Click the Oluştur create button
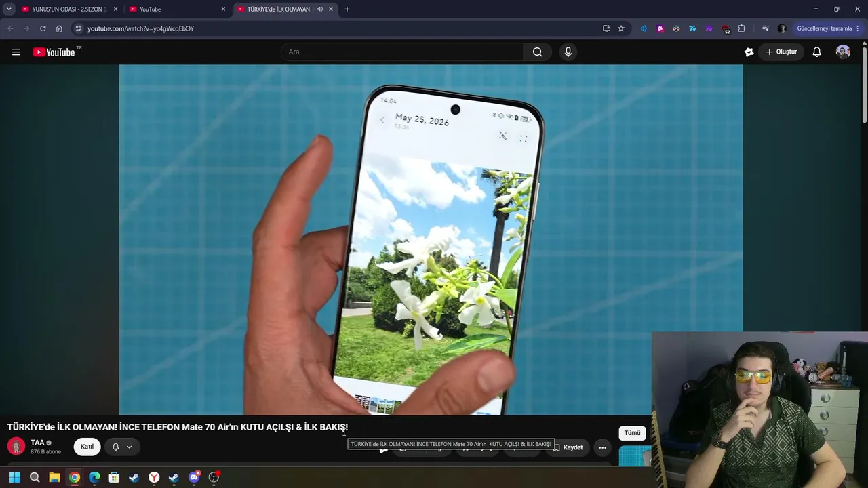Viewport: 868px width, 488px height. coord(781,52)
